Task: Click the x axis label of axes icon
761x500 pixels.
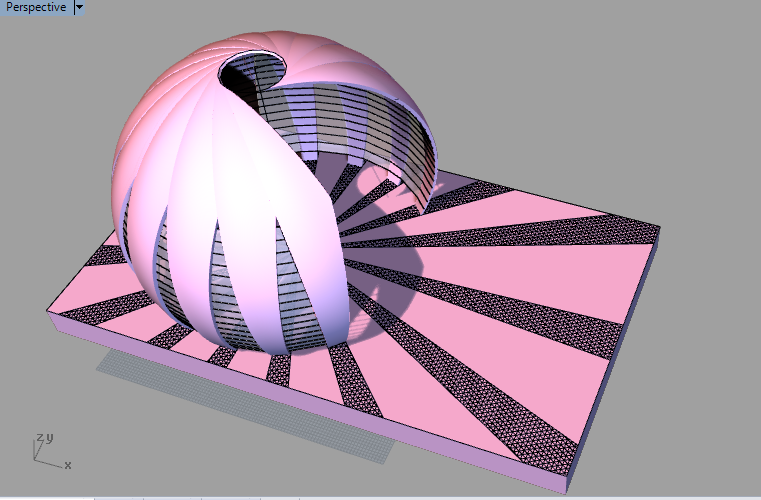Action: (x=67, y=465)
